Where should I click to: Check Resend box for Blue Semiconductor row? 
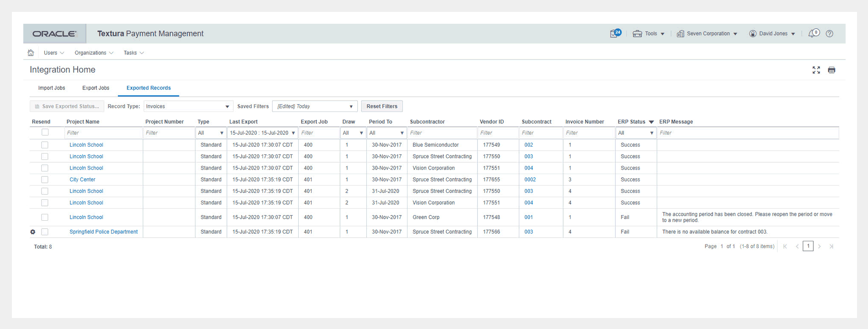(45, 145)
